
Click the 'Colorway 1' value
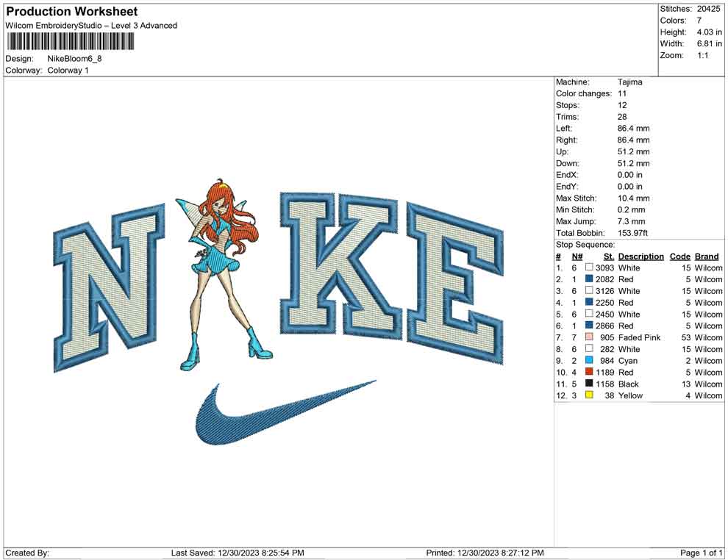pos(68,71)
